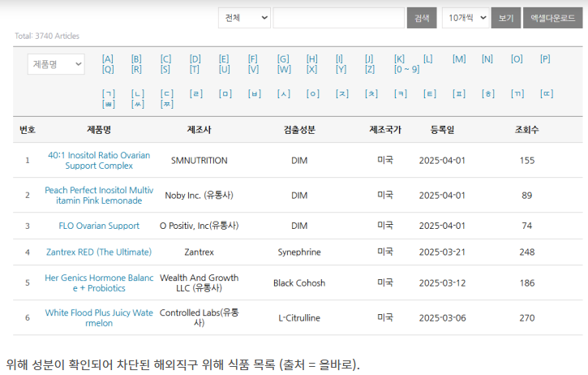Filter by letter [L]
588x375 pixels.
428,59
